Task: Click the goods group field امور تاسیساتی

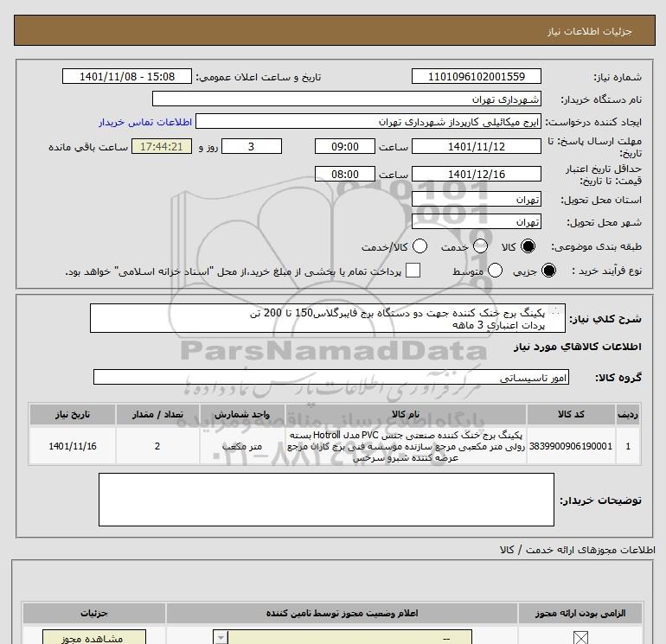Action: (331, 377)
